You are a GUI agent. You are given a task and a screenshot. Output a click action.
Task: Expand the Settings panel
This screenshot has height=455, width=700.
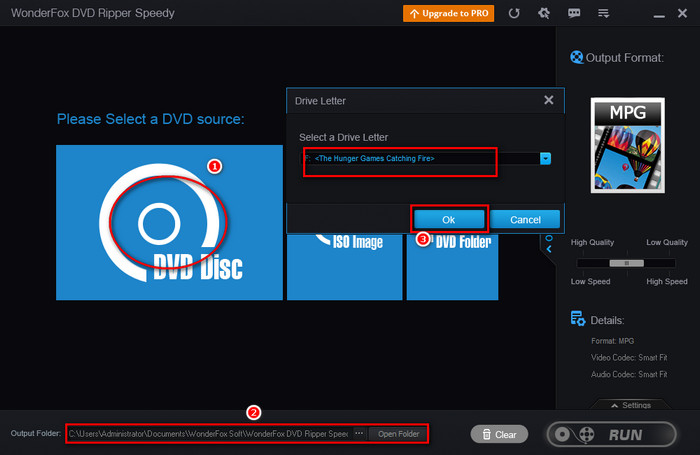631,405
